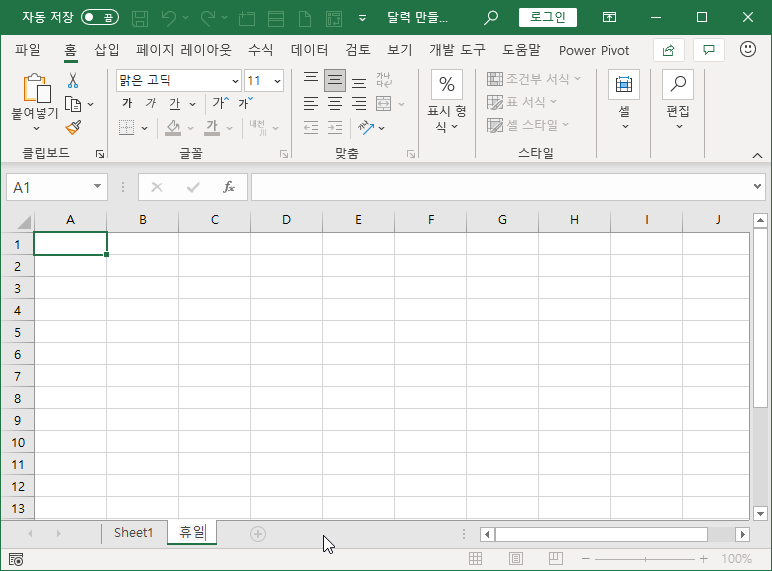Toggle align right
The image size is (772, 571).
[x=359, y=103]
